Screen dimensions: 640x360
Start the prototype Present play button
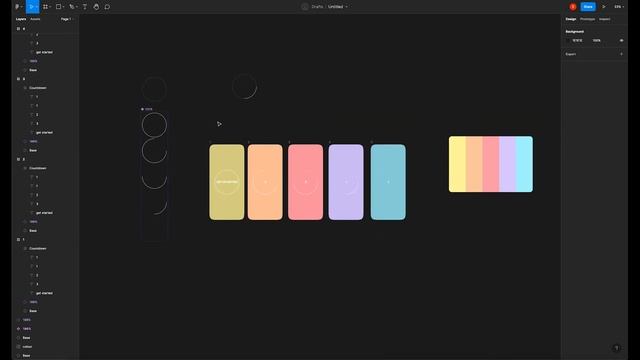click(x=604, y=7)
